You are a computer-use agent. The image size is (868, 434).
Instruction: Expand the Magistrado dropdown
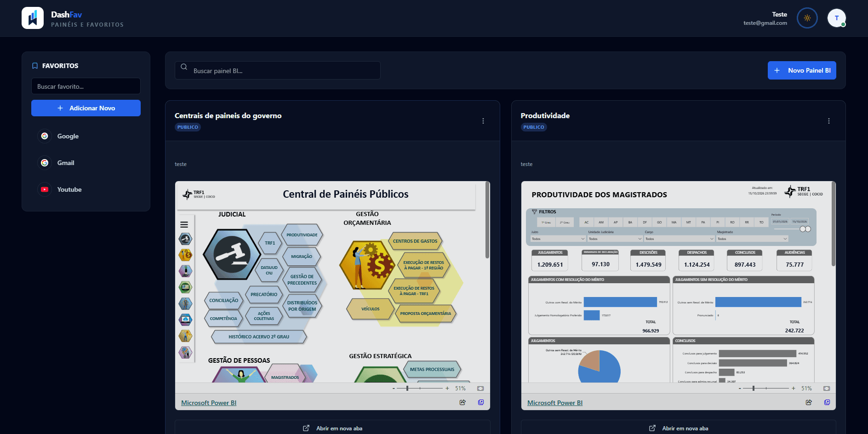tap(752, 239)
